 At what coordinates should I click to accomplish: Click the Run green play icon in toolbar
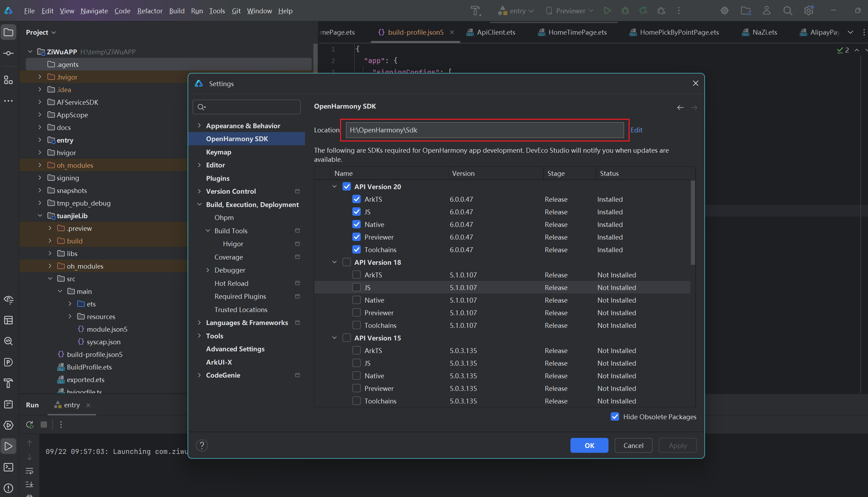point(607,11)
